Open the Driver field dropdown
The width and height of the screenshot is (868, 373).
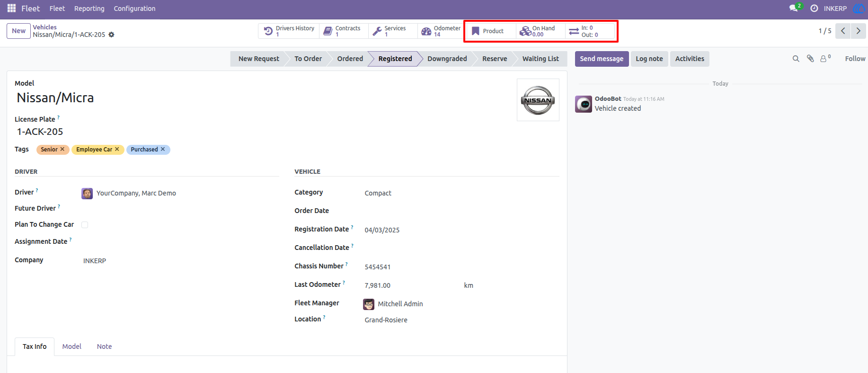pos(180,193)
